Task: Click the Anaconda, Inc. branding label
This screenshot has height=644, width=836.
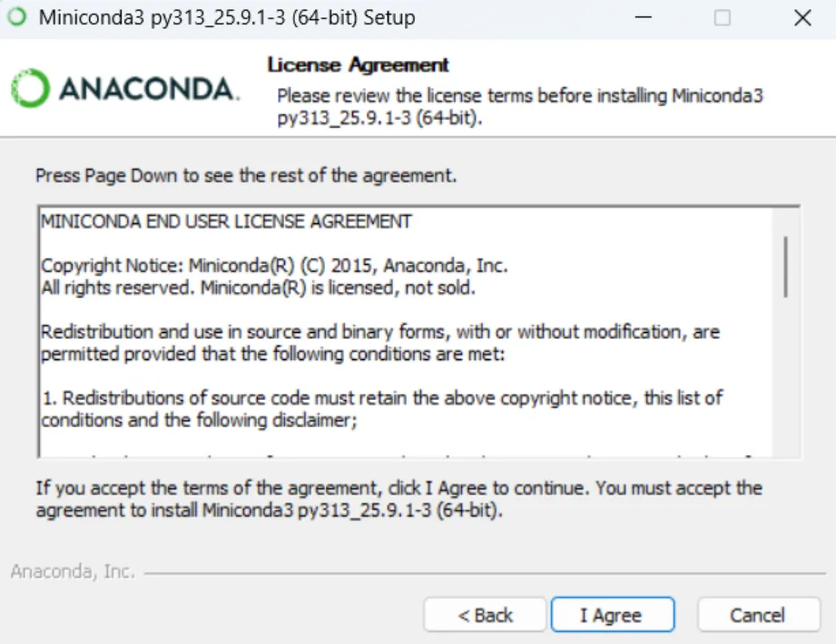Action: click(x=73, y=571)
